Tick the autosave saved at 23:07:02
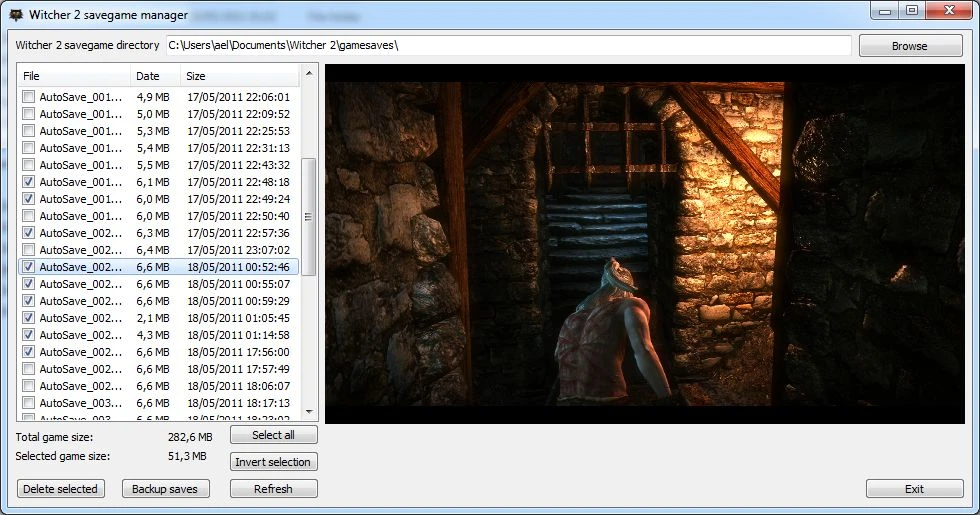980x515 pixels. [28, 250]
